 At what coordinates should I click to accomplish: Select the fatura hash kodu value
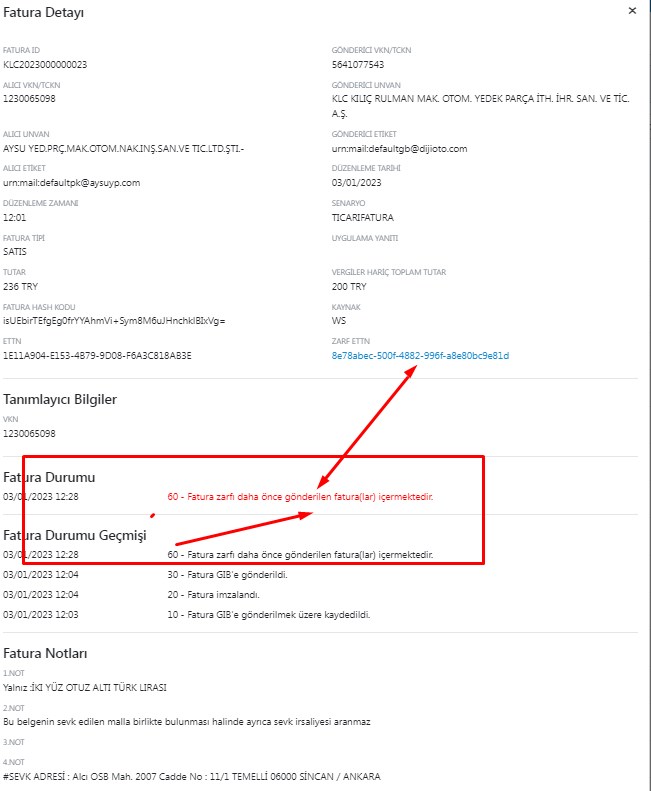click(x=114, y=320)
